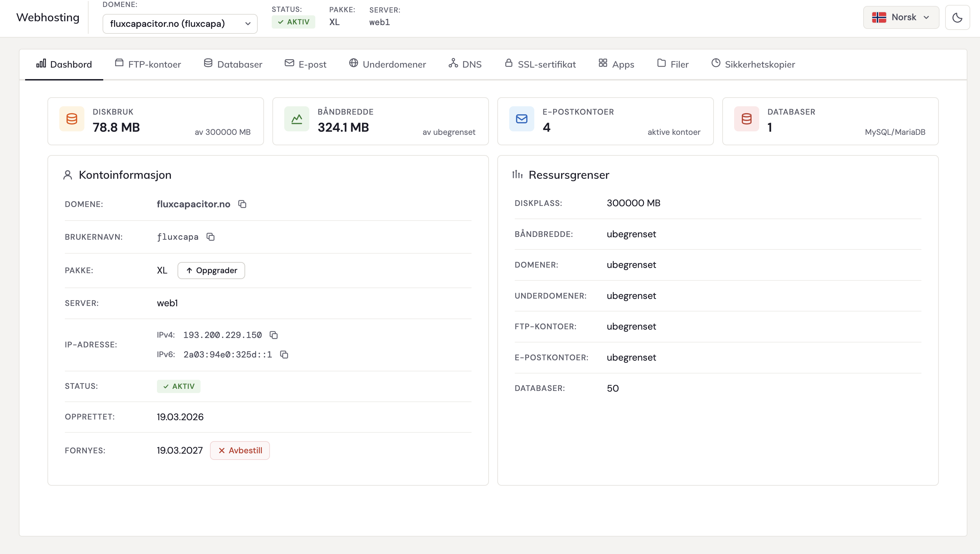Screen dimensions: 980x554
Task: Click the red Databaser card icon
Action: coord(746,119)
